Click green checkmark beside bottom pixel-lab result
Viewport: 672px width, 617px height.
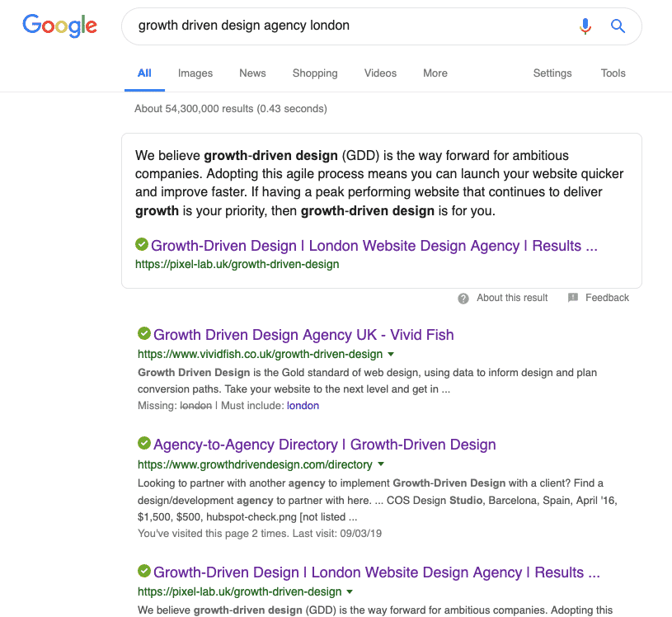coord(144,571)
